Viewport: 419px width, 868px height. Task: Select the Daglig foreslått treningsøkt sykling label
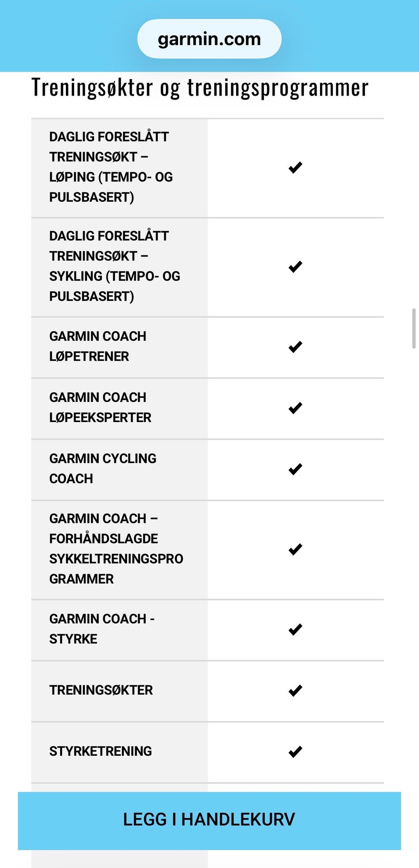coord(115,266)
